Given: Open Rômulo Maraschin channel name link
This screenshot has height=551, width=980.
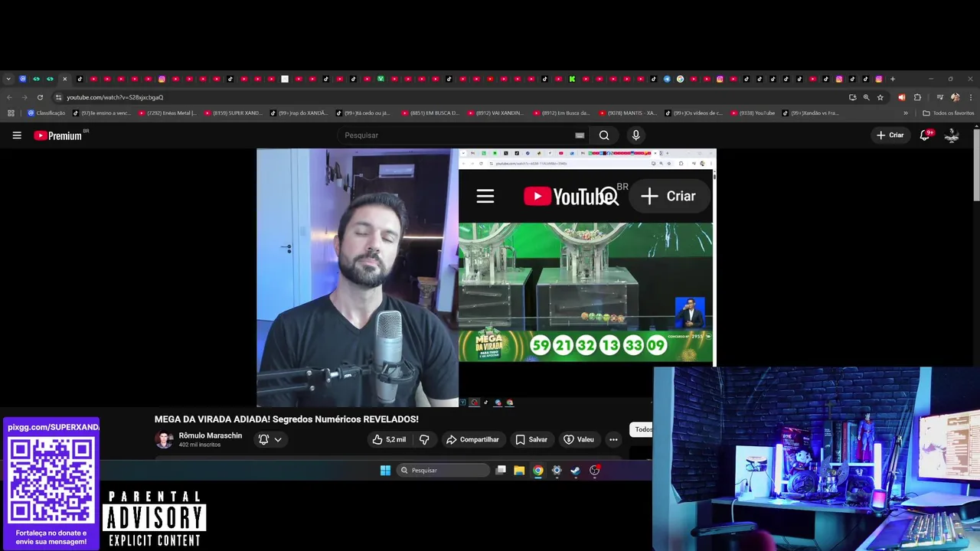Looking at the screenshot, I should [x=211, y=435].
